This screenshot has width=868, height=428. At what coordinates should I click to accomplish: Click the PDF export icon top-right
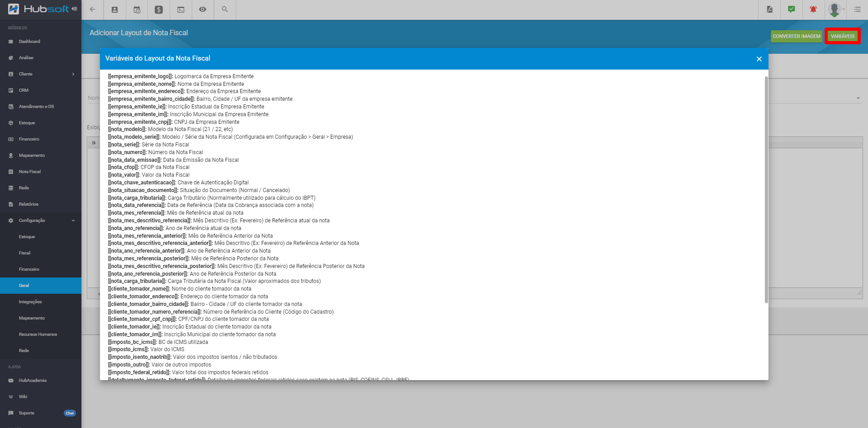[x=769, y=9]
